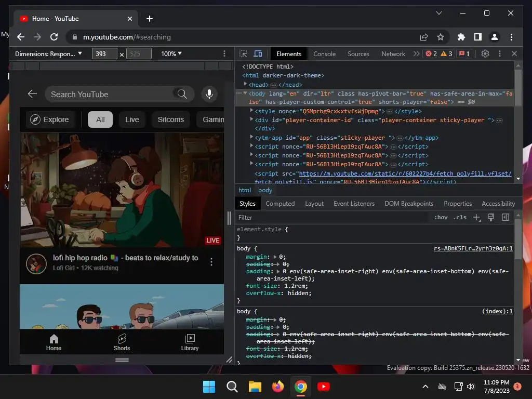The height and width of the screenshot is (399, 532).
Task: Click the issues counter badge
Action: tap(464, 54)
